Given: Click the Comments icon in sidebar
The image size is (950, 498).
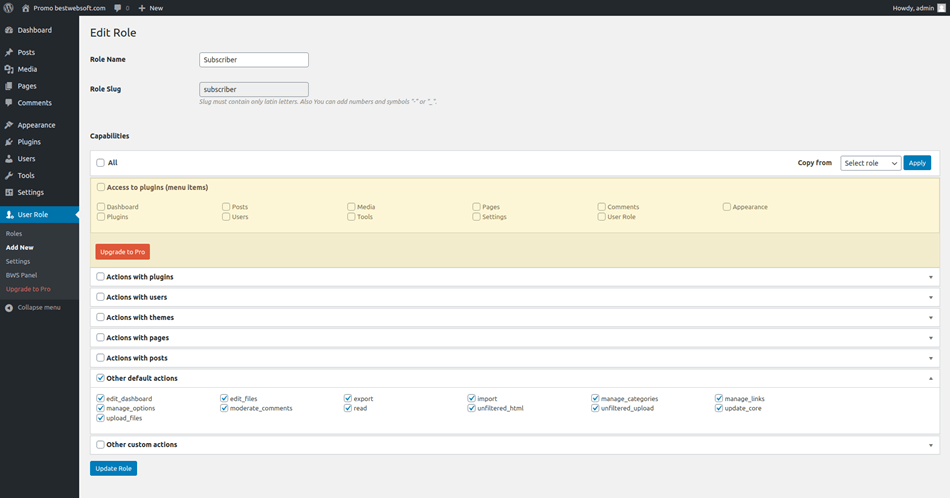Looking at the screenshot, I should click(9, 103).
